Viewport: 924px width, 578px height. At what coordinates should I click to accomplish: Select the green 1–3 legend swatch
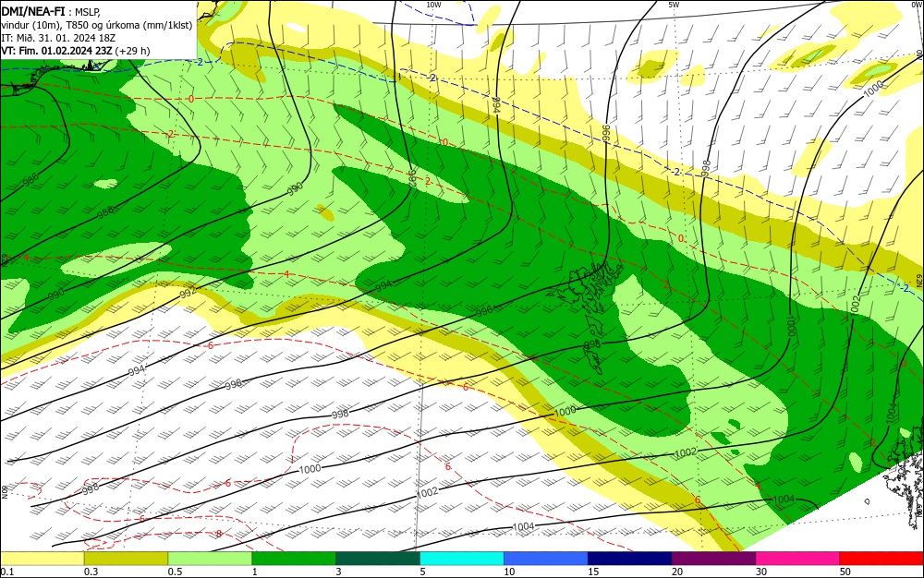[x=294, y=558]
